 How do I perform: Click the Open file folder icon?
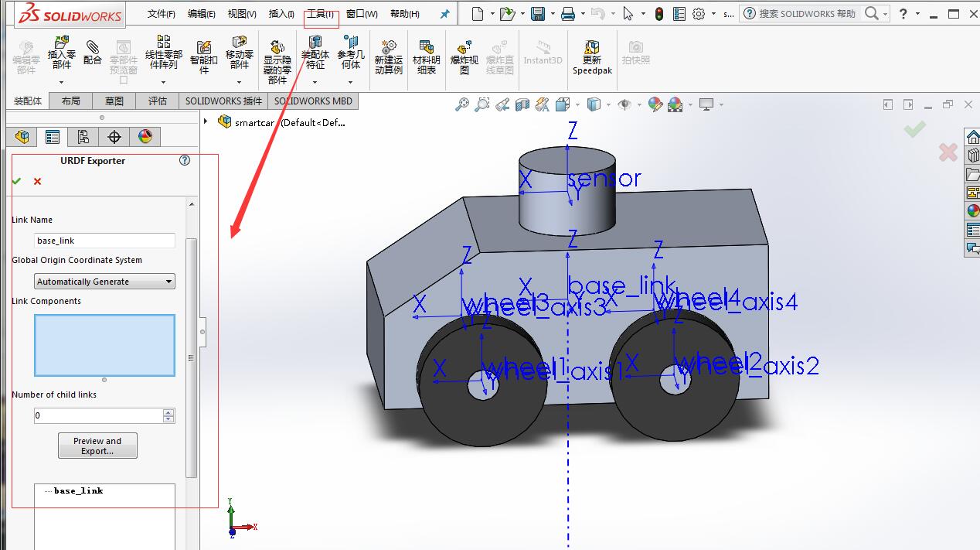pyautogui.click(x=506, y=14)
